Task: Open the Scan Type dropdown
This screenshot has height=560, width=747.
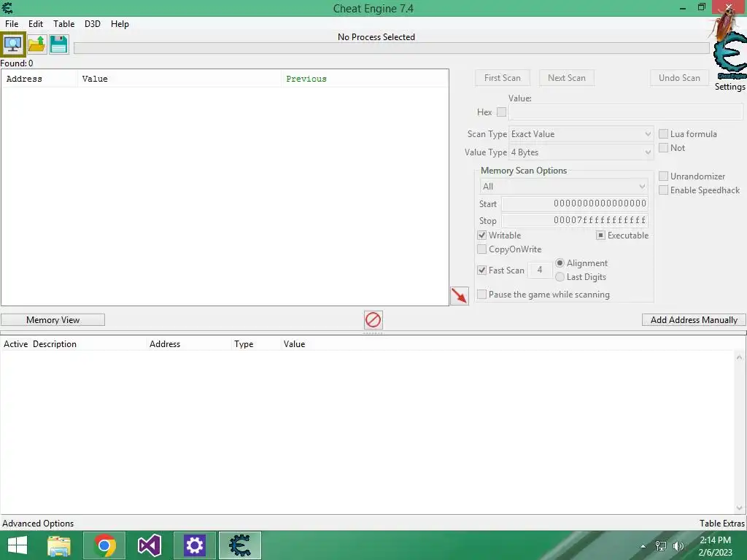Action: [x=581, y=134]
